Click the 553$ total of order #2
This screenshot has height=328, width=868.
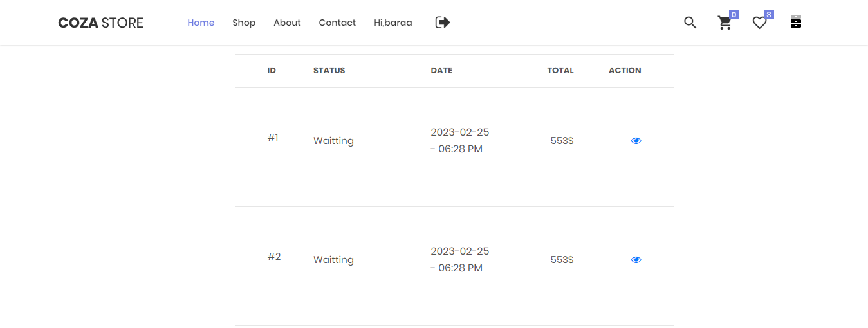point(562,260)
